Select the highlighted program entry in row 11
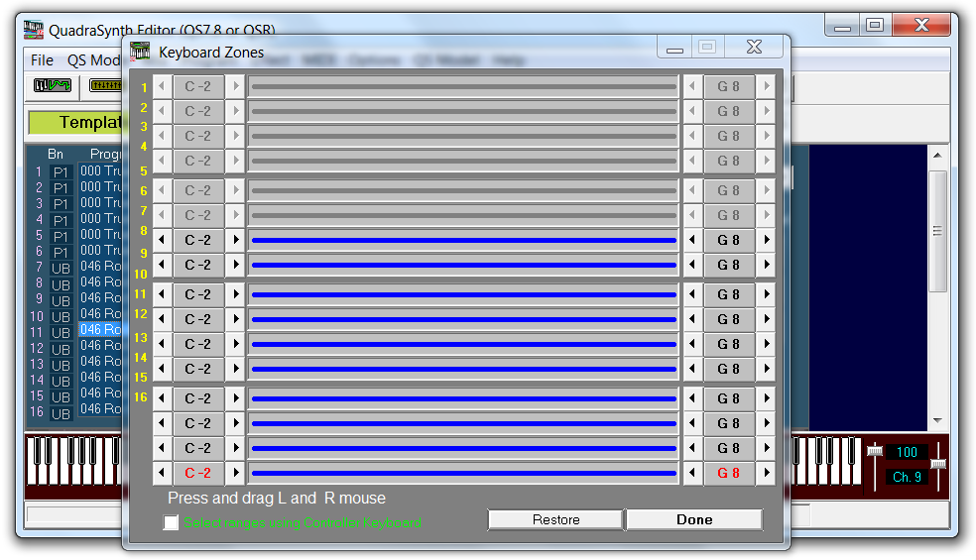 [x=100, y=330]
